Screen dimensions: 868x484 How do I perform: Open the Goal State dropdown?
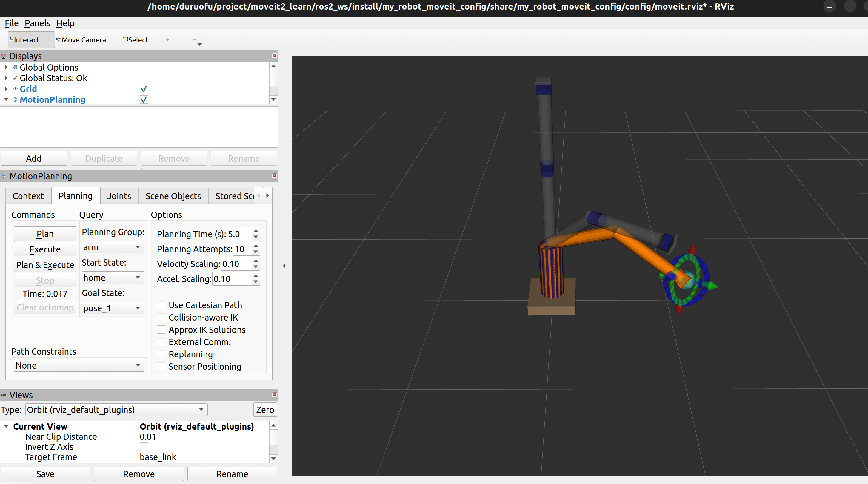coord(112,308)
